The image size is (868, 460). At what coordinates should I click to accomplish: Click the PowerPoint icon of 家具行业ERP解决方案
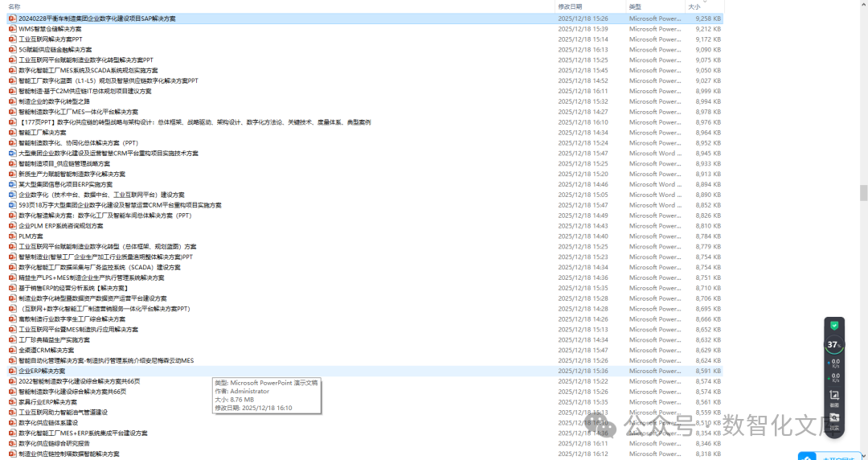(13, 402)
